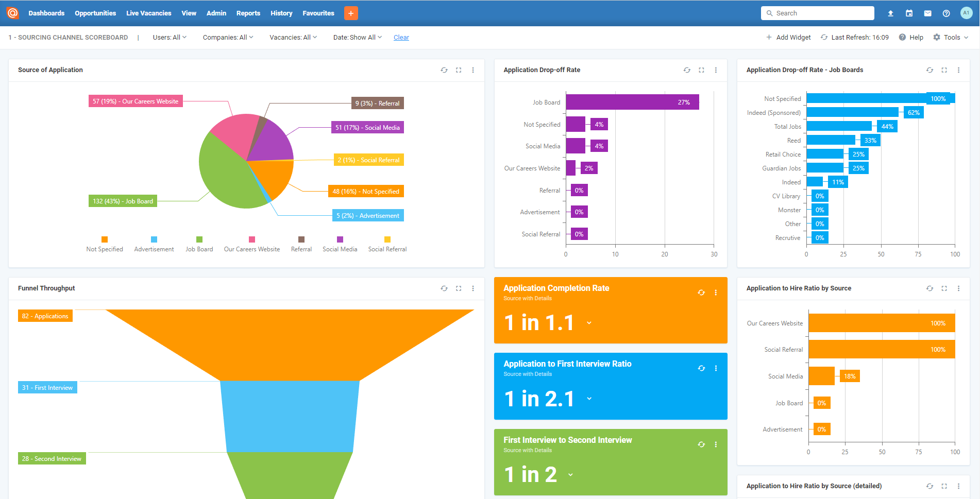Viewport: 980px width, 499px height.
Task: Click the Add Widget button
Action: coord(788,38)
